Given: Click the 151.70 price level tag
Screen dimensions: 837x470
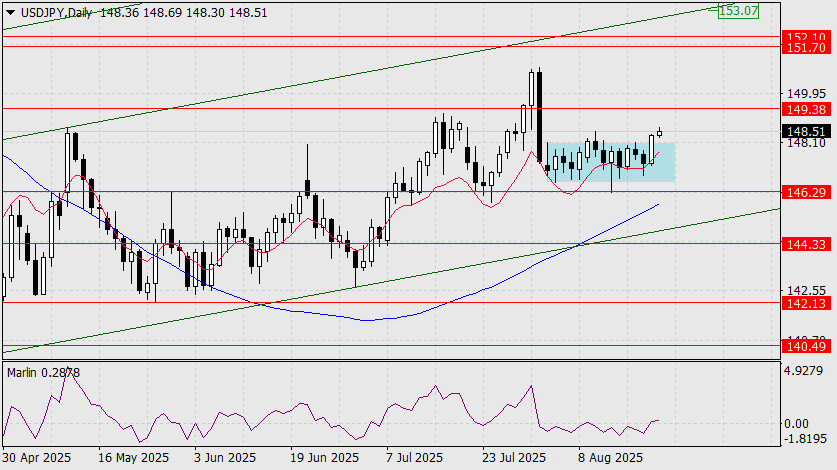Looking at the screenshot, I should 807,48.
